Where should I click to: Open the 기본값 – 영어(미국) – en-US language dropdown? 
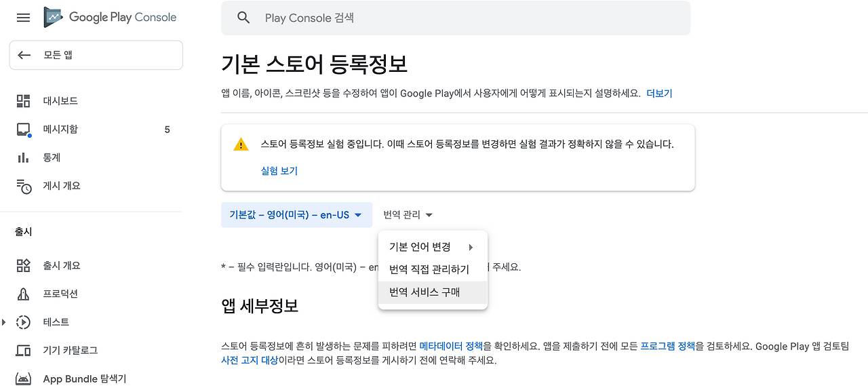click(296, 215)
